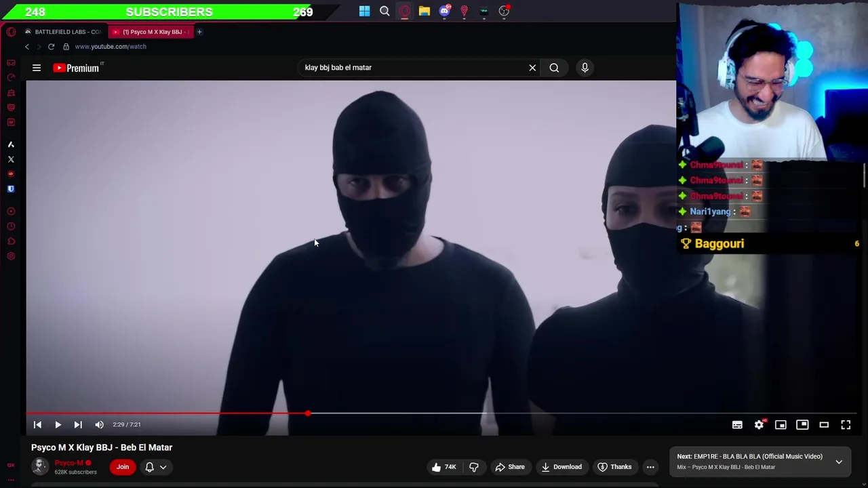Viewport: 868px width, 488px height.
Task: Click the red playhead scrubber dot
Action: click(x=308, y=413)
